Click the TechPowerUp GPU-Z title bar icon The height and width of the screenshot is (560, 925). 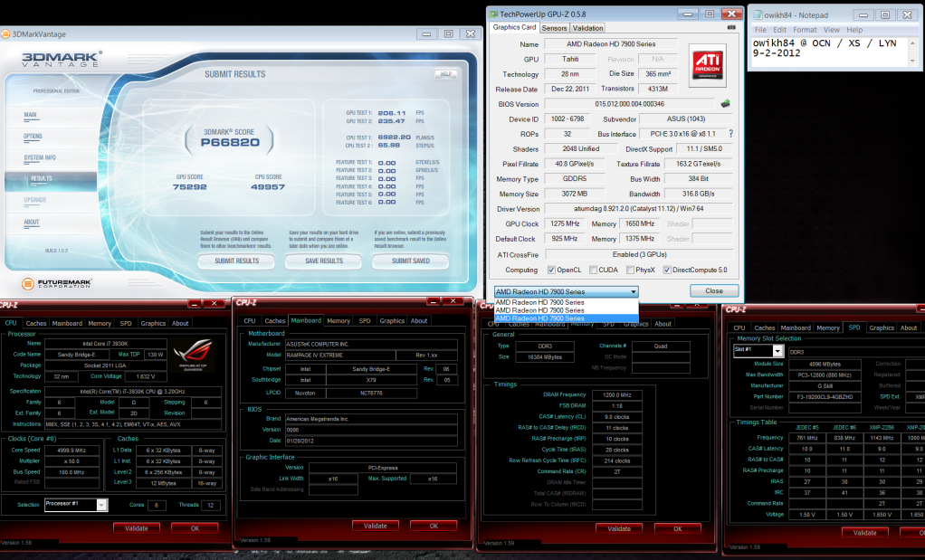pos(494,14)
